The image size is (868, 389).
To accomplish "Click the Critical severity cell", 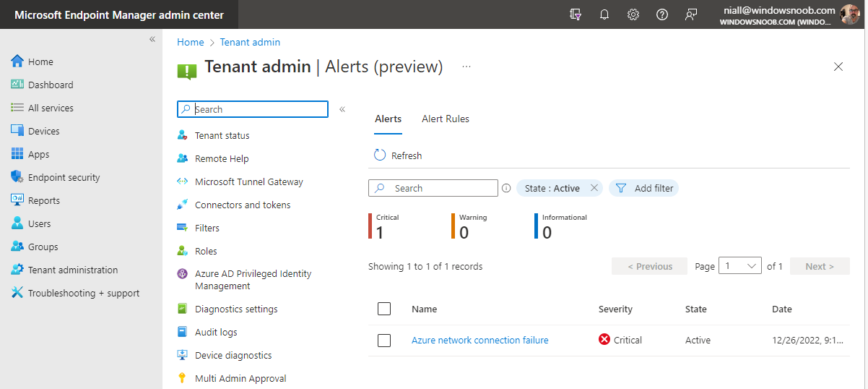I will click(x=620, y=340).
